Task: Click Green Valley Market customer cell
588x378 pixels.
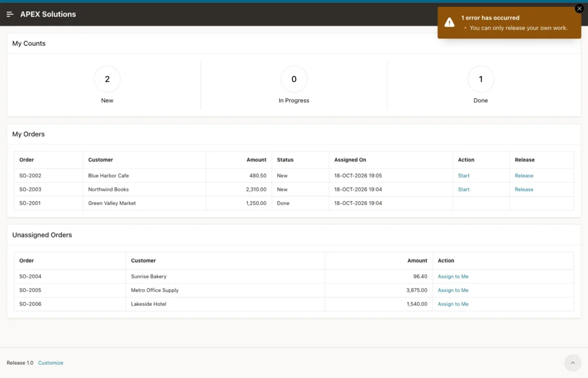Action: (x=144, y=203)
